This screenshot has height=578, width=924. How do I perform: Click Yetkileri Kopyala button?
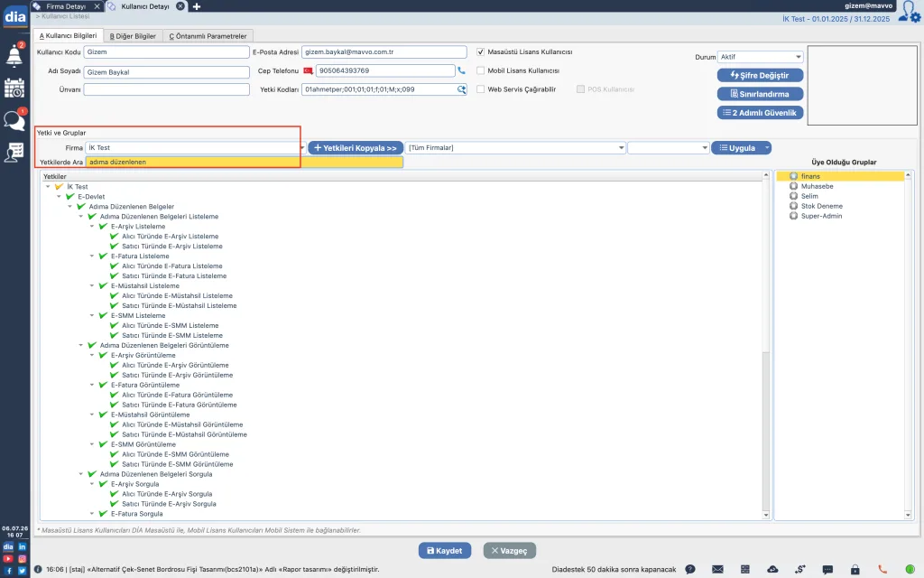(356, 148)
